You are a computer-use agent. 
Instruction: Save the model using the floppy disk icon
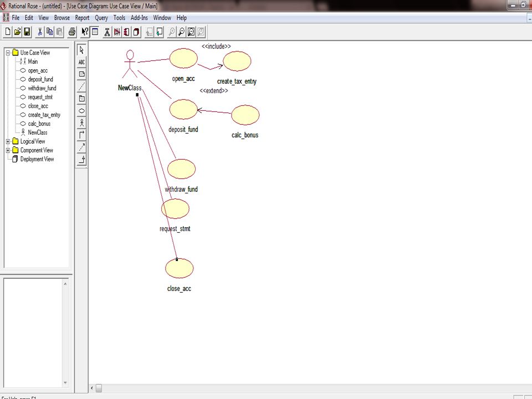click(x=27, y=32)
